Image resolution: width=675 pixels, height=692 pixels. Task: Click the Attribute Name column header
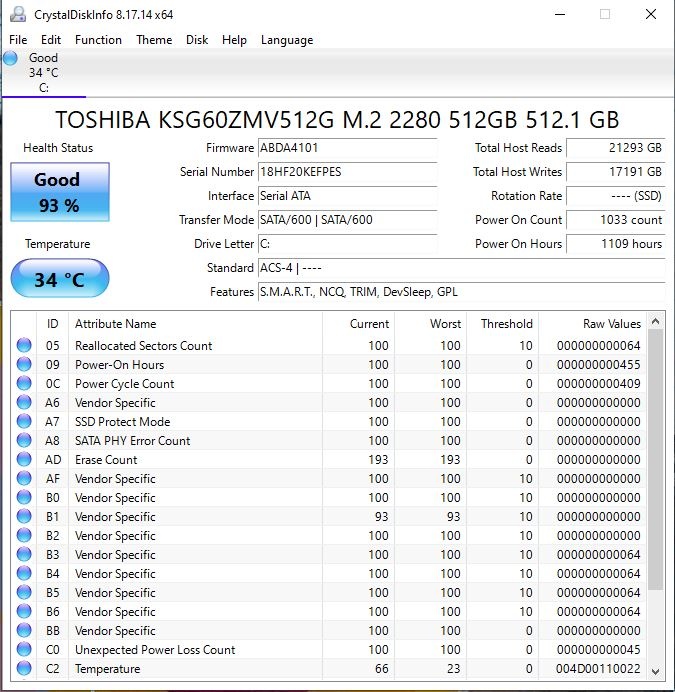(196, 323)
